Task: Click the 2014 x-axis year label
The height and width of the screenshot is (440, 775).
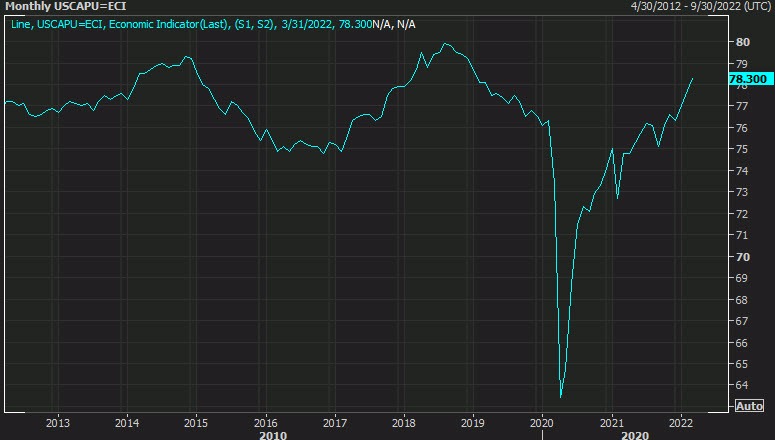Action: click(x=127, y=423)
